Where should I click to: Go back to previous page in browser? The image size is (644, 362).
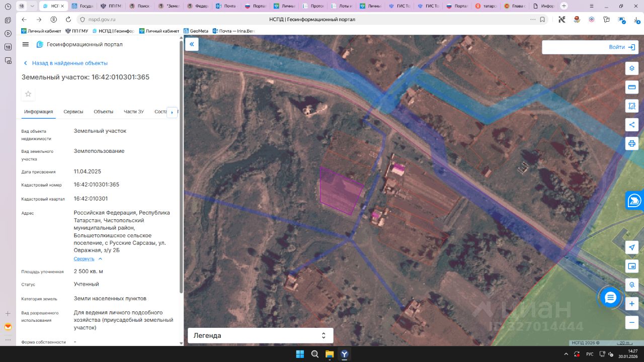24,20
